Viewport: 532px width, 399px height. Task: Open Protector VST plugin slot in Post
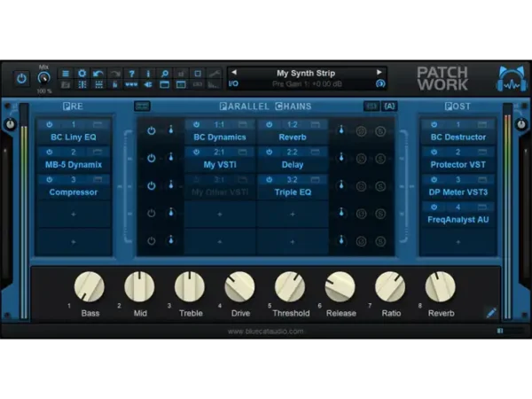(x=458, y=165)
